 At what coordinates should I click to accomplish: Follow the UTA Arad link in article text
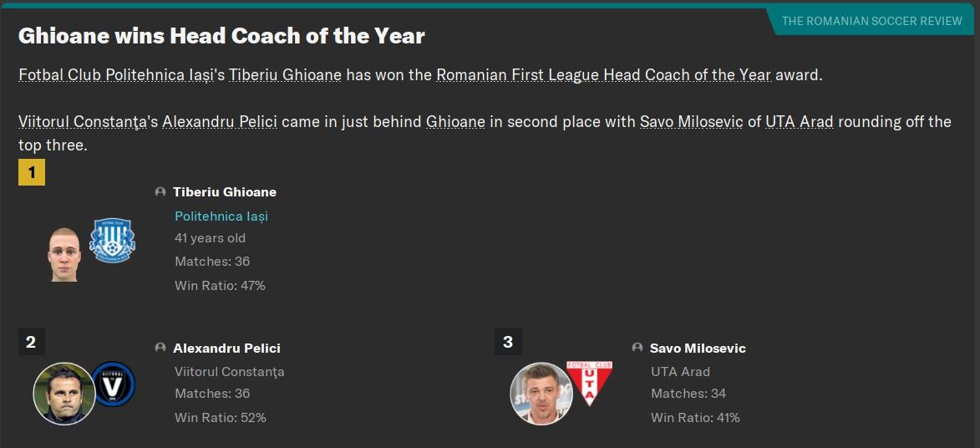800,121
